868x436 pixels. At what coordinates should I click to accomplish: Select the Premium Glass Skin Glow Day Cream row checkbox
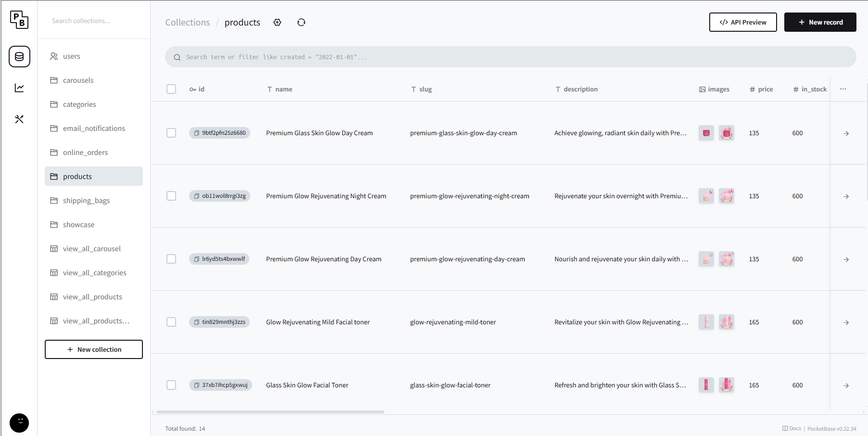[171, 133]
